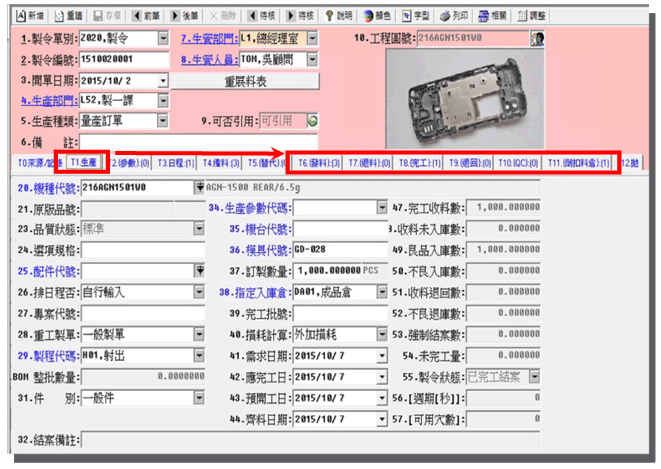Image resolution: width=661 pixels, height=469 pixels.
Task: Open the 指定入庫倉 warehouse dropdown
Action: 382,294
